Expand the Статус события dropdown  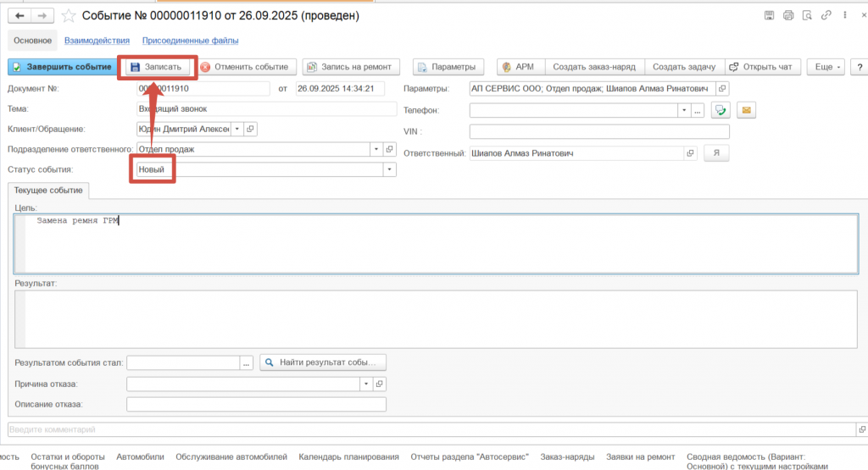pyautogui.click(x=390, y=169)
